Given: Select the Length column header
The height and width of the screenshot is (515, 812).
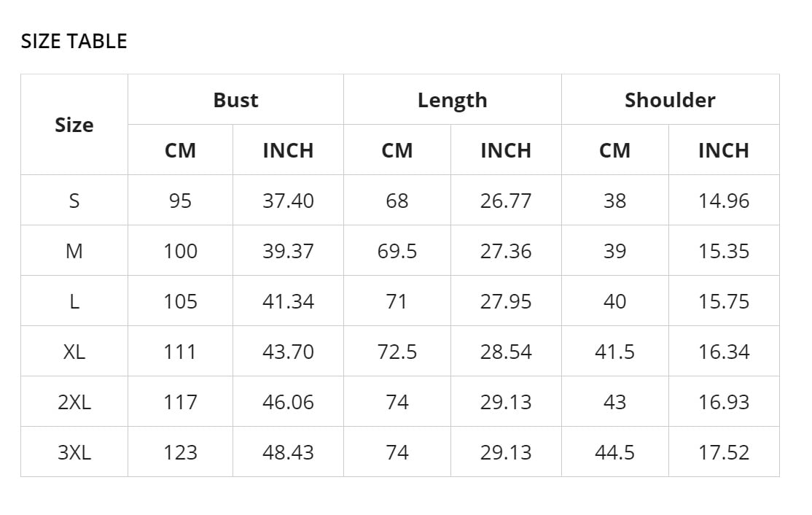Looking at the screenshot, I should click(453, 99).
